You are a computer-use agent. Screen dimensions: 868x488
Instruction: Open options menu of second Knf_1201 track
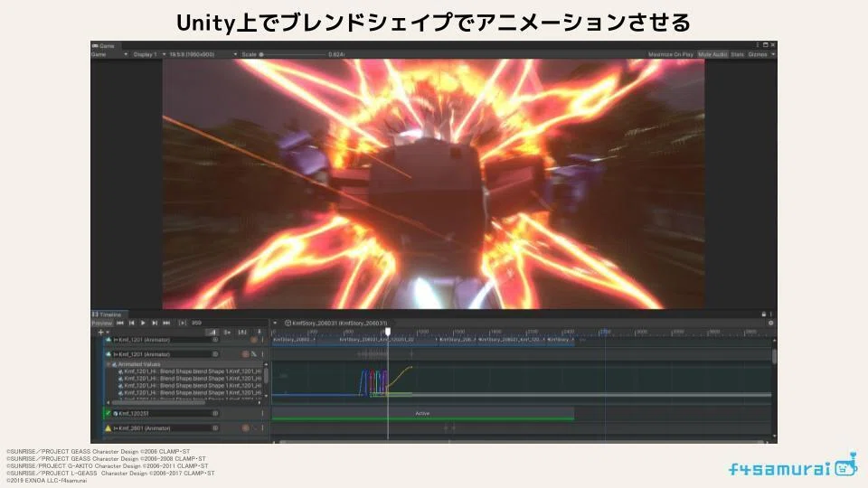(262, 354)
